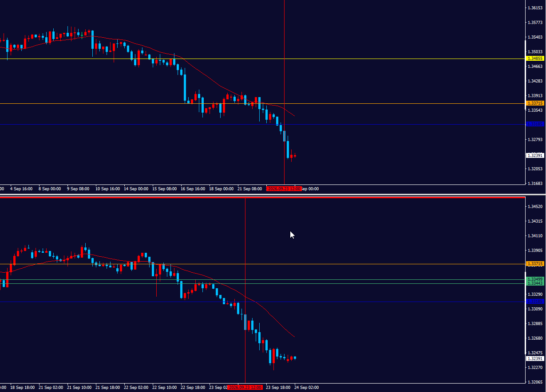Select the green horizontal line in lower chart
Viewport: 546px width, 392px height.
(x=262, y=279)
